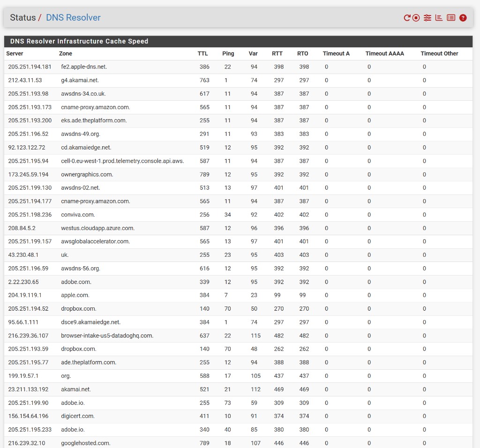Viewport: 480px width, 448px height.
Task: Click the Timeout AAAA column header
Action: [384, 53]
